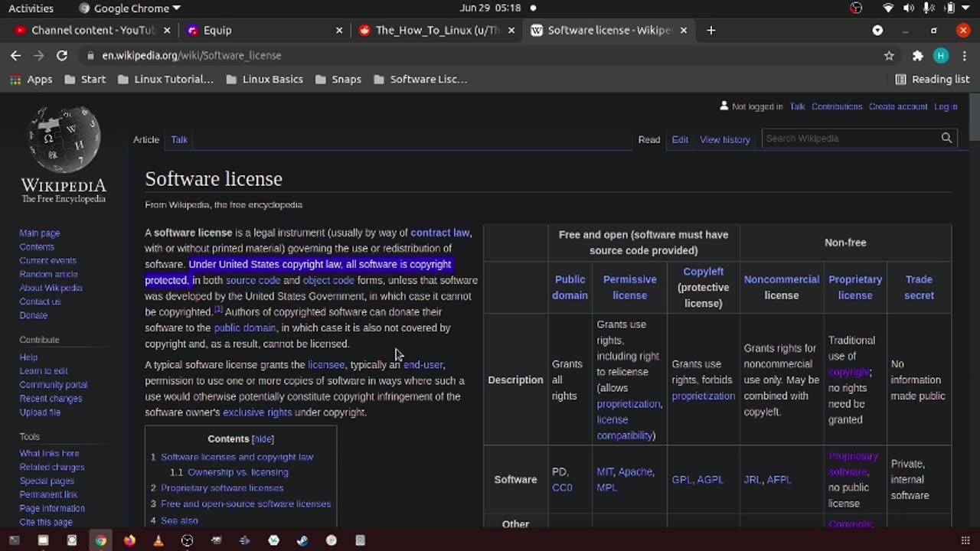Select the Software license Wikipedia tab
Screen dimensions: 980x551
609,31
